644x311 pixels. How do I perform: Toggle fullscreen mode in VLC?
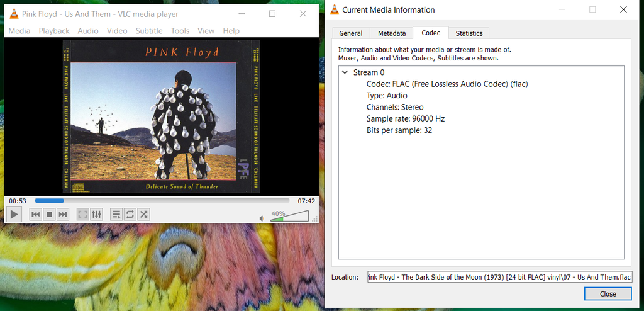tap(83, 214)
